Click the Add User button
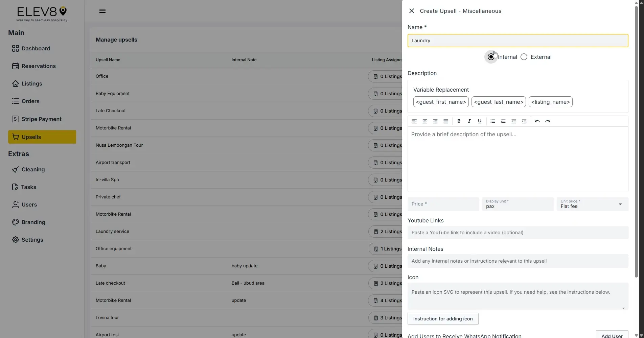The height and width of the screenshot is (338, 644). 612,335
